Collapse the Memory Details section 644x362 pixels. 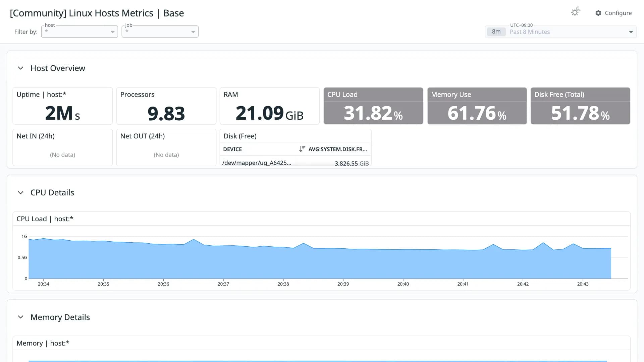(x=20, y=317)
